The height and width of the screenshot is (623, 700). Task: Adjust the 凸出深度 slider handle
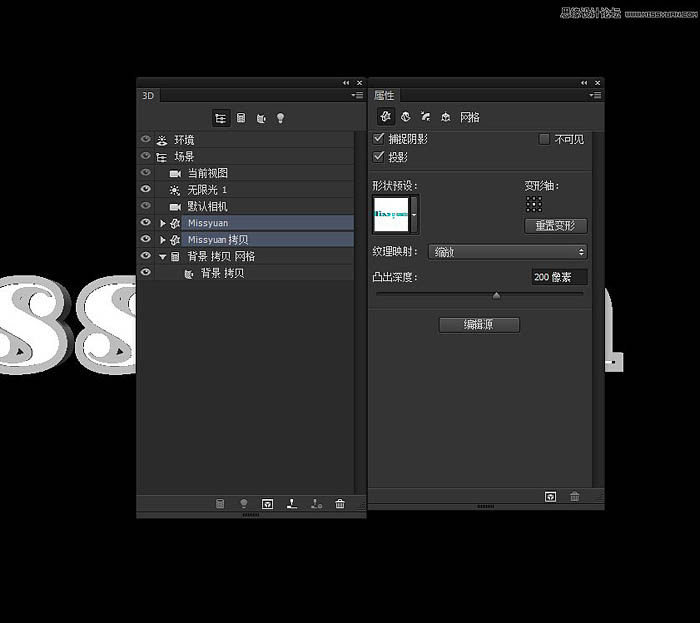pos(496,295)
